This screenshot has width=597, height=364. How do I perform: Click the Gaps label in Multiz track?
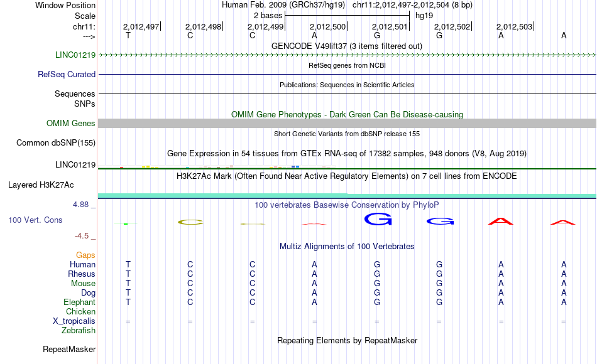(x=85, y=255)
